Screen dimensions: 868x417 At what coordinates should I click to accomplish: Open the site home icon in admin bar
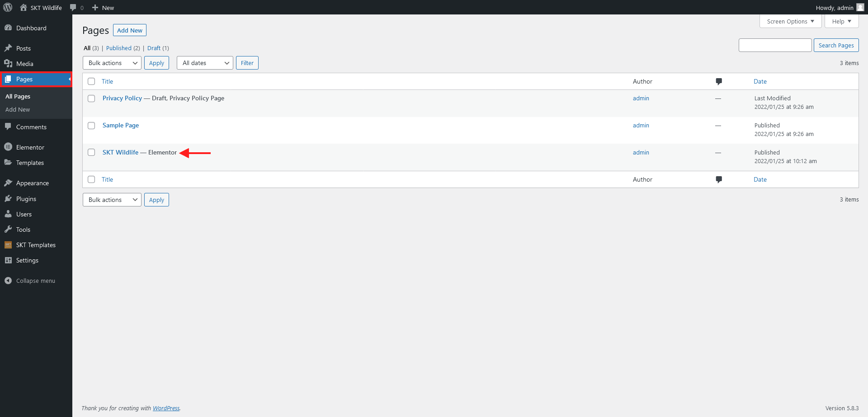tap(24, 8)
